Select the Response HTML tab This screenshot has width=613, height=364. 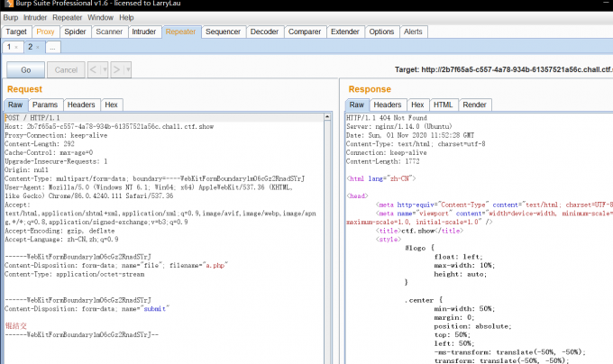tap(443, 105)
